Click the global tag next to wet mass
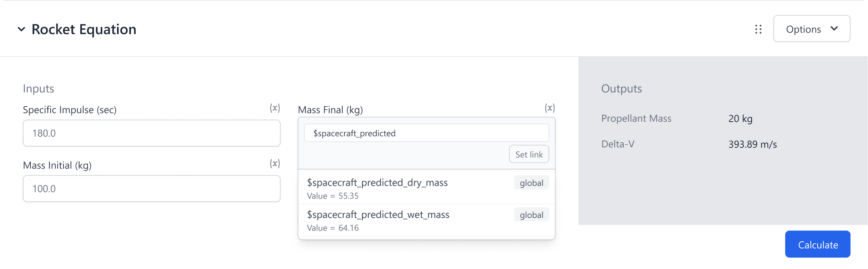Image resolution: width=868 pixels, height=269 pixels. tap(531, 215)
